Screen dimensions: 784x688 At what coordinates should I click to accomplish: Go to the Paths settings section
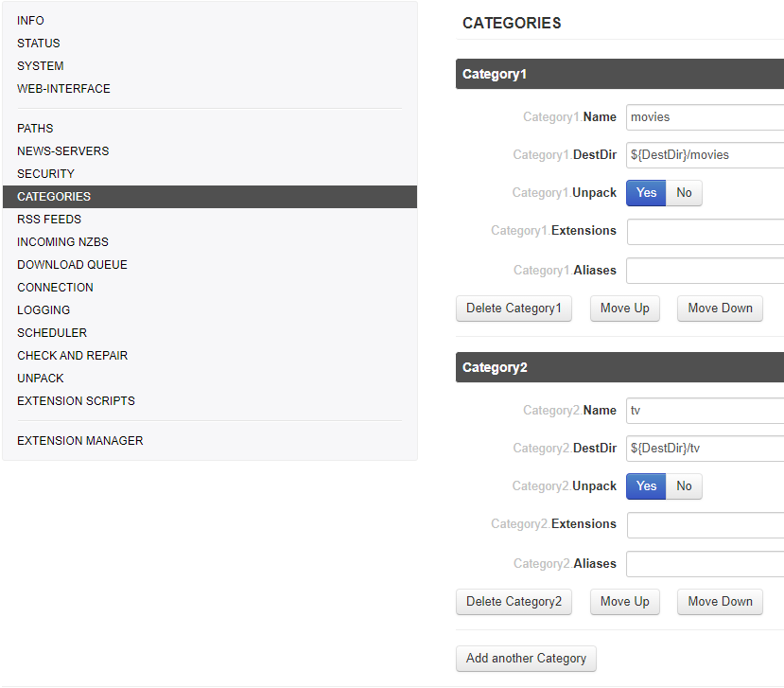[x=35, y=129]
